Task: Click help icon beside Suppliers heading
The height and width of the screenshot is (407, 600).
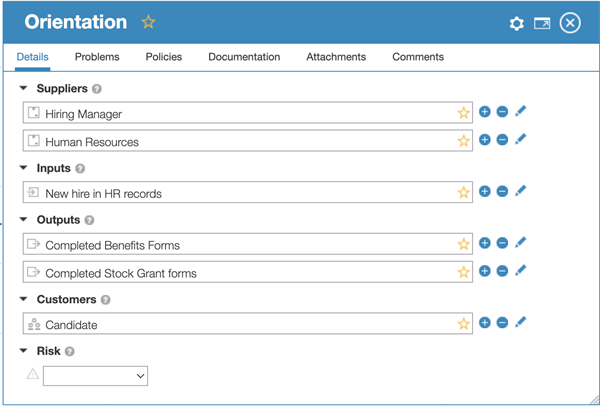Action: (97, 89)
